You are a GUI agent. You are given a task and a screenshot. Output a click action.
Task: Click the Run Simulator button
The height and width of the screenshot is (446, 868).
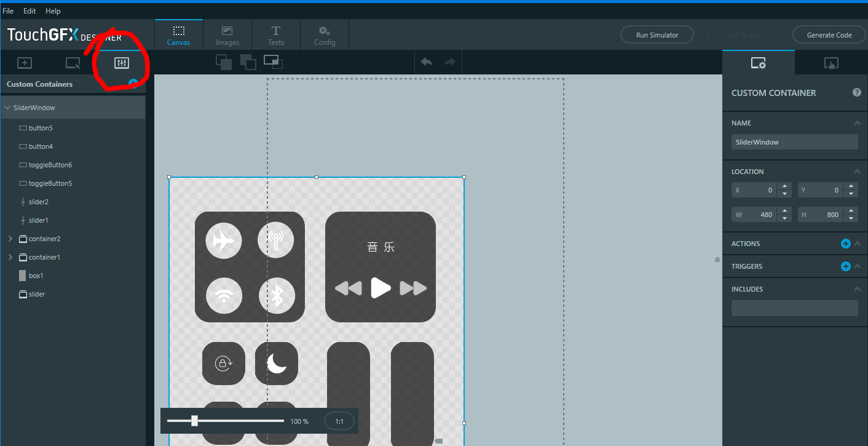(657, 34)
